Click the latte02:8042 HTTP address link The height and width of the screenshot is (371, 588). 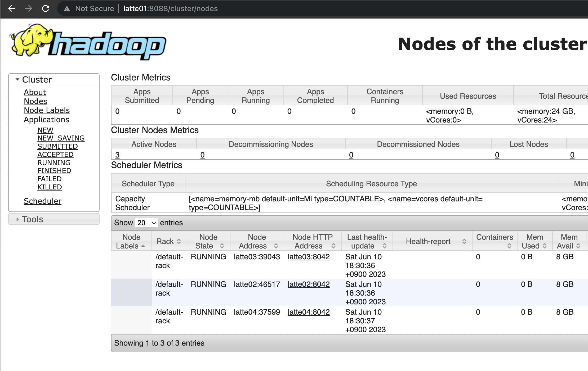308,284
